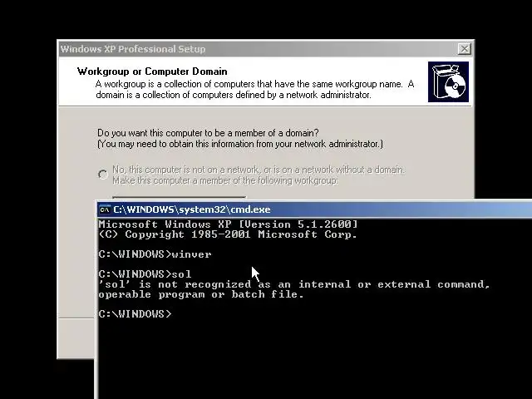The image size is (532, 399).
Task: Click the 'C:\WINDOWS>winver' command line
Action: (155, 254)
